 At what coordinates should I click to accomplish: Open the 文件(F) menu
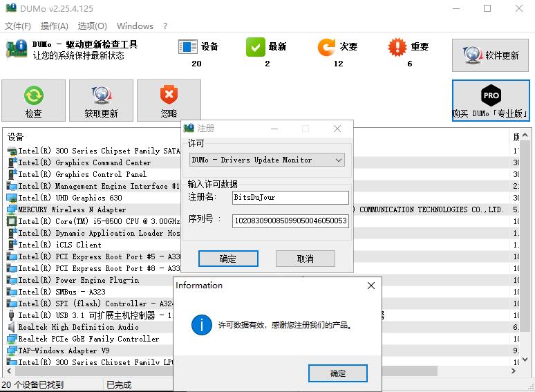coord(18,26)
